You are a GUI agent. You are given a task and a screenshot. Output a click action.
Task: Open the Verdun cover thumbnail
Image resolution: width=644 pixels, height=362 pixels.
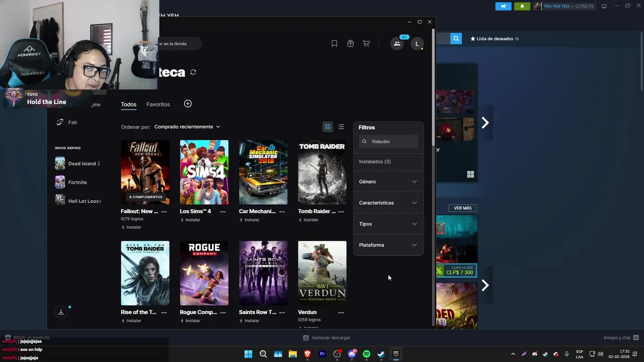(322, 273)
